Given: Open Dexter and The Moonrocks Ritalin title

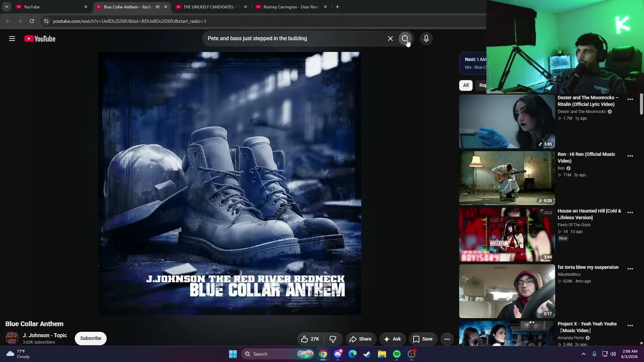Looking at the screenshot, I should (x=588, y=101).
